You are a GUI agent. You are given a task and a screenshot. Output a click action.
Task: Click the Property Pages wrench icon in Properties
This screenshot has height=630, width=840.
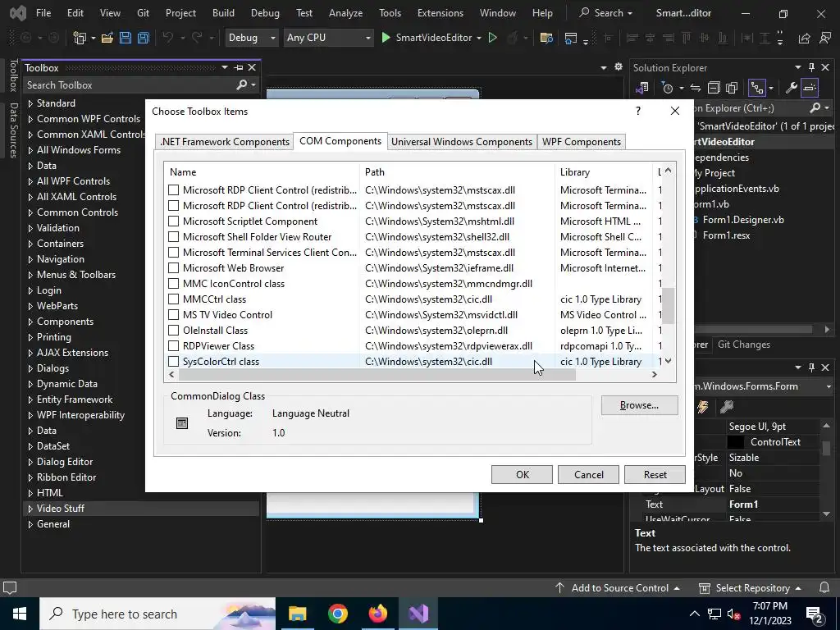(727, 407)
